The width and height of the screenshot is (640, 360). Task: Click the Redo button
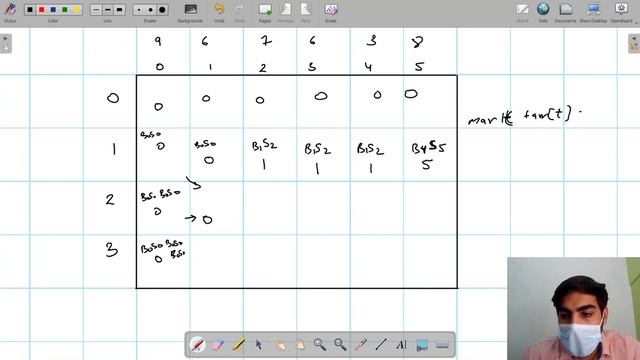240,12
